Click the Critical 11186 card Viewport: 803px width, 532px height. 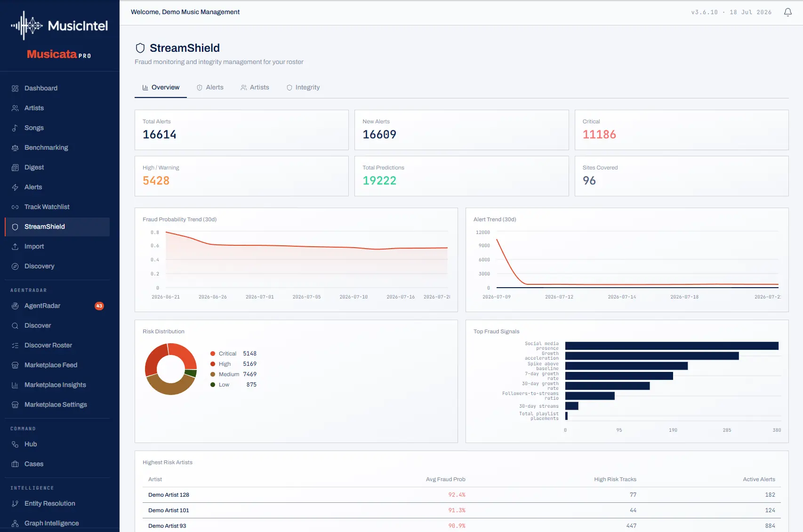(x=682, y=130)
